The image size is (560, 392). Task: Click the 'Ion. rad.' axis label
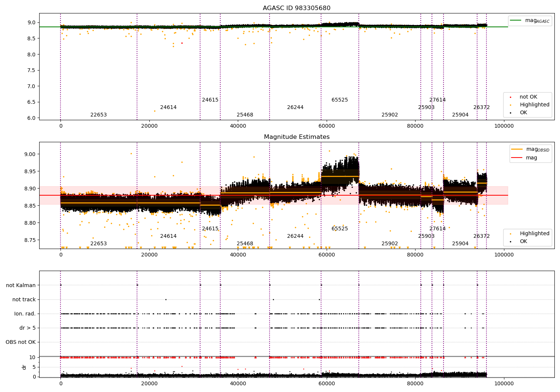click(x=25, y=314)
